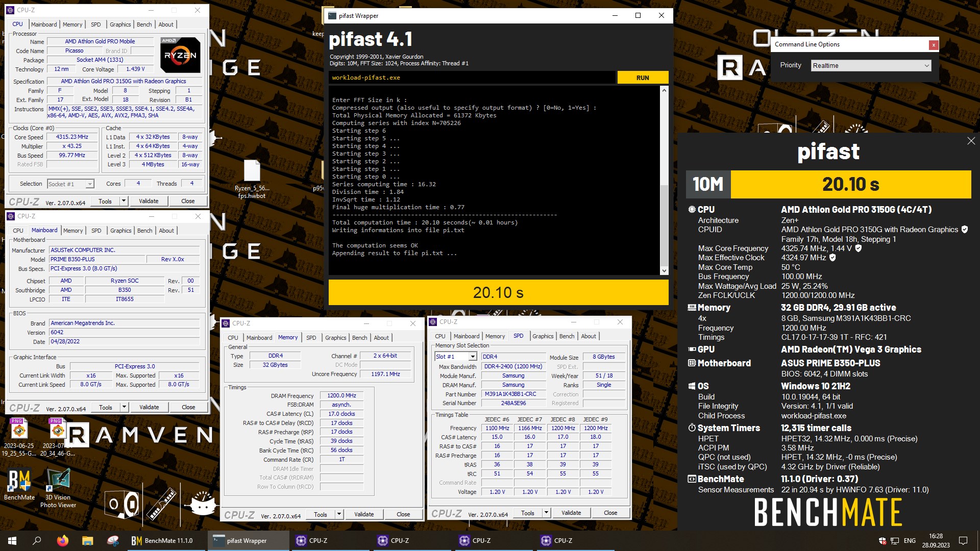The width and height of the screenshot is (980, 551).
Task: Switch to BenchMate 11.1.0 in the taskbar
Action: coord(166,541)
